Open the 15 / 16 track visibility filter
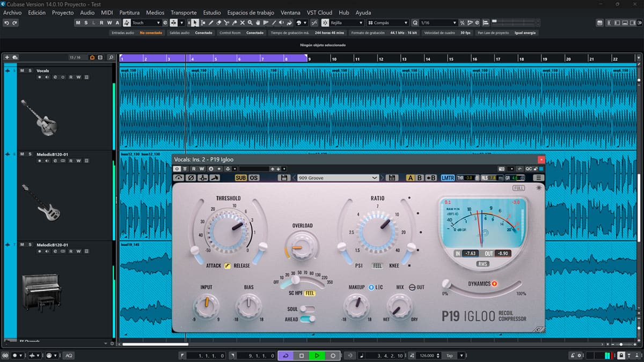 click(75, 57)
